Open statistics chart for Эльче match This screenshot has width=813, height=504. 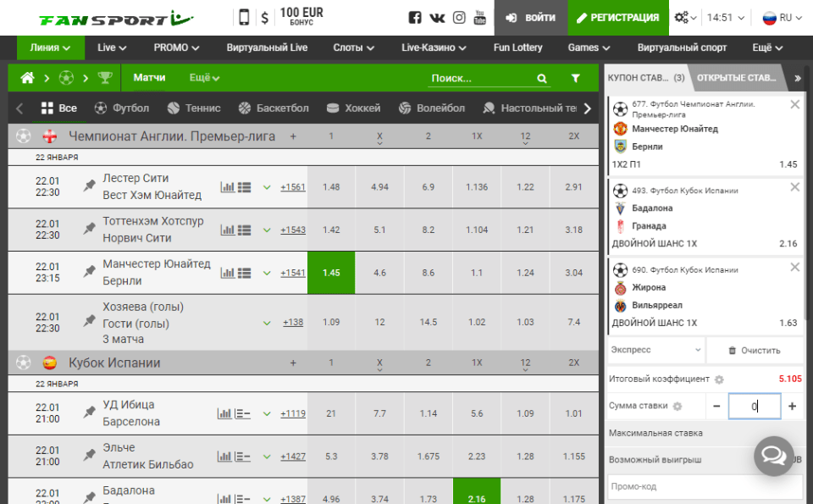tap(224, 457)
